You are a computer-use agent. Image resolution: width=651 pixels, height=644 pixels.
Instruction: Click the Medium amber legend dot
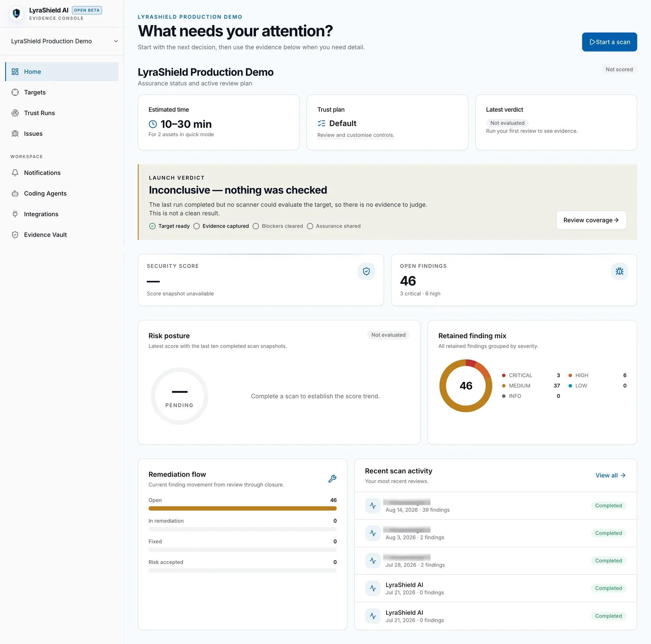pyautogui.click(x=504, y=386)
